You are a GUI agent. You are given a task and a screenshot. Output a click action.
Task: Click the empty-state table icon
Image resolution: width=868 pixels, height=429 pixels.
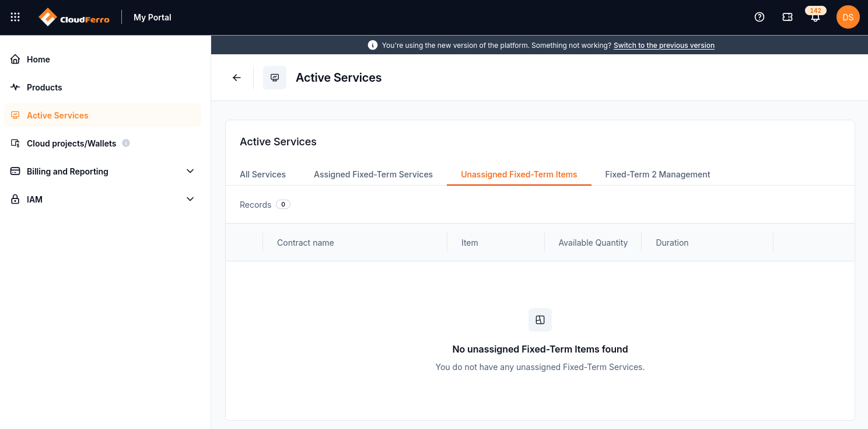[x=540, y=320]
